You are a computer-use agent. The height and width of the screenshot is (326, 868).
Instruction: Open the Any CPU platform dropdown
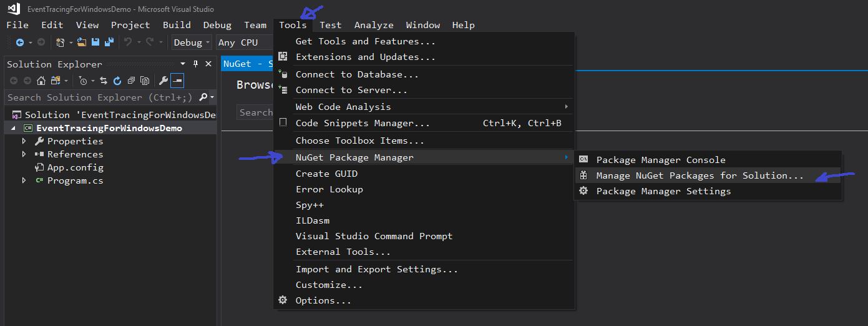[x=245, y=42]
